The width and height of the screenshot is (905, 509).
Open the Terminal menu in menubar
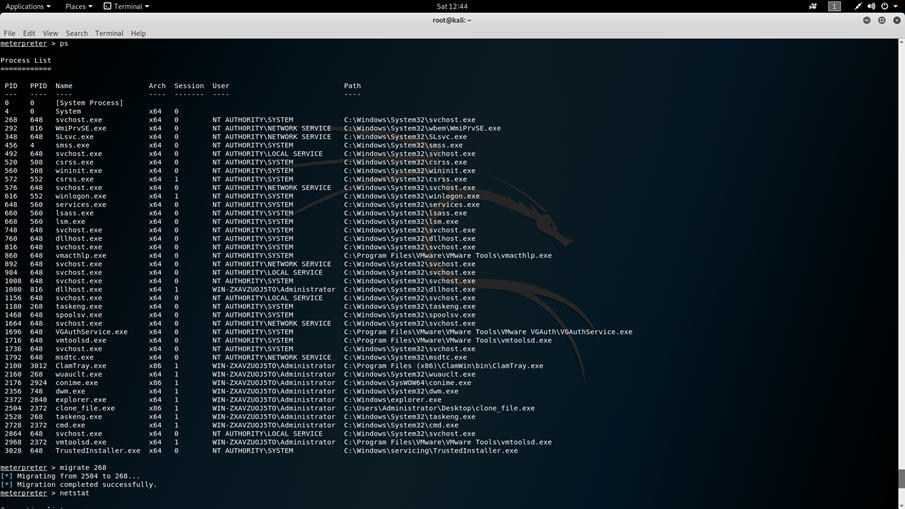coord(109,33)
